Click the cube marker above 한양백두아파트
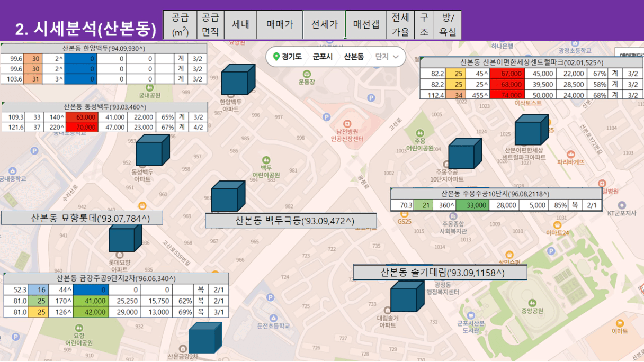 click(x=238, y=80)
